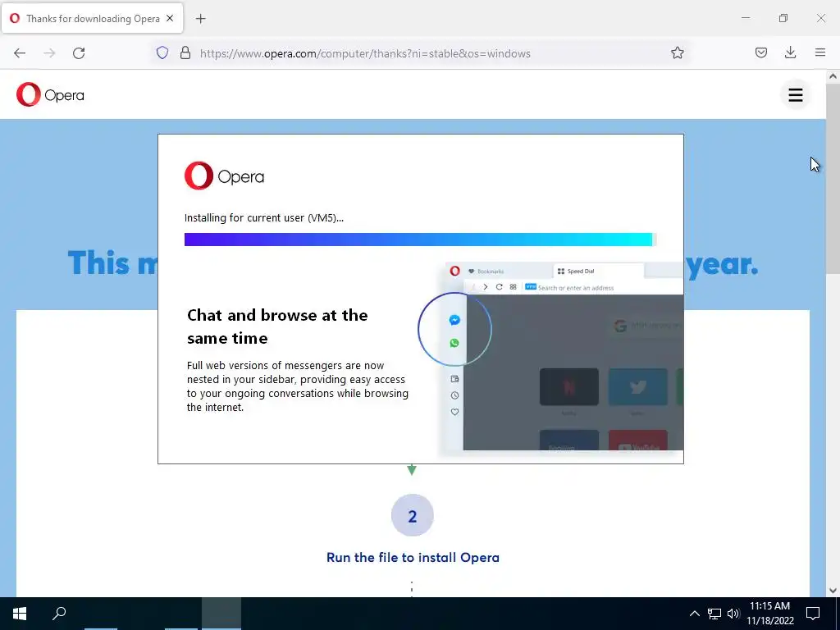
Task: Bookmark this page with the star icon
Action: coord(677,53)
